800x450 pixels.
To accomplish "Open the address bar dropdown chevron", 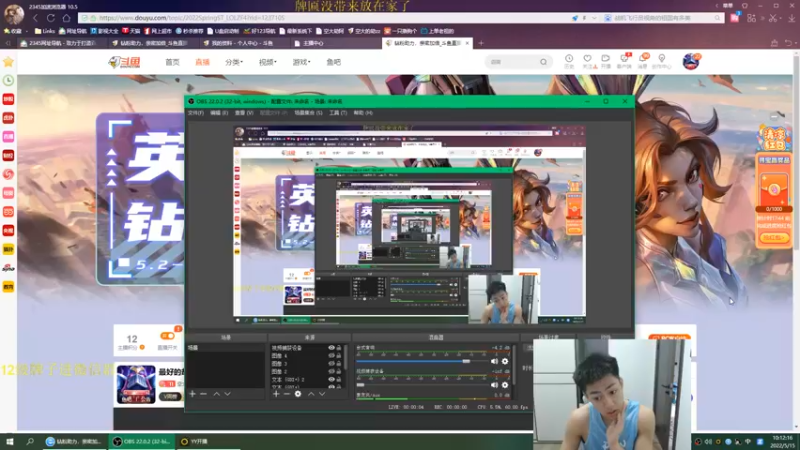I will (594, 18).
